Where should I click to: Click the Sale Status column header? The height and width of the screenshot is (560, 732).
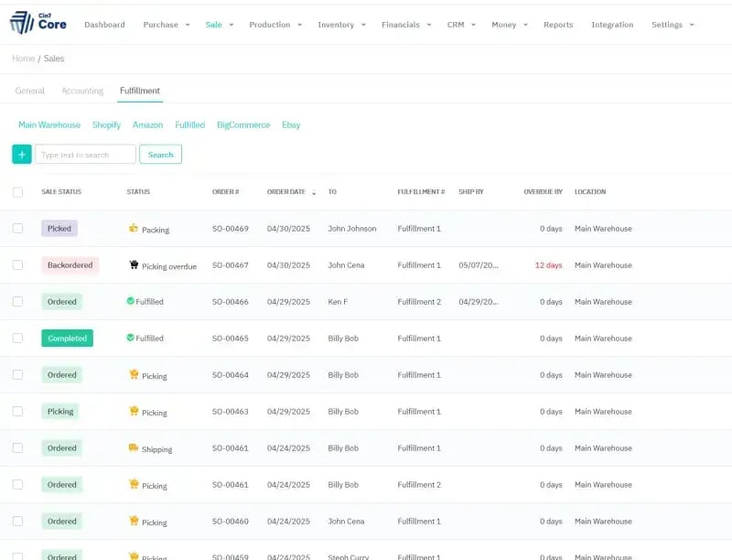(61, 192)
